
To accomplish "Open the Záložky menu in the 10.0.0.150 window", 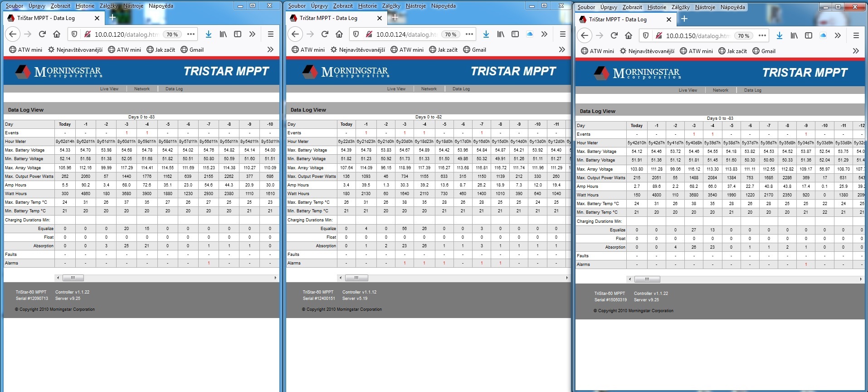I will 680,7.
